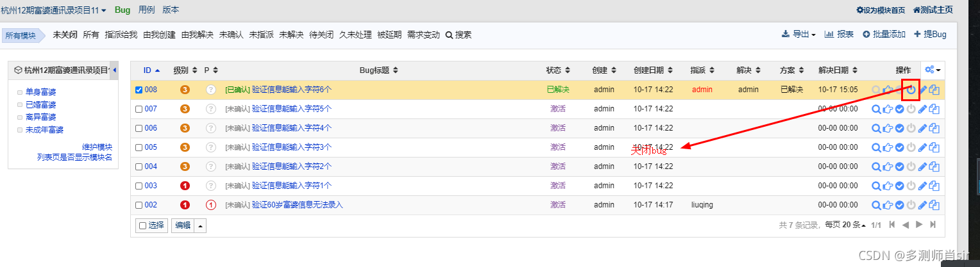Copy bug 005 with the copy icon
Screen dimensions: 980x267
(934, 147)
